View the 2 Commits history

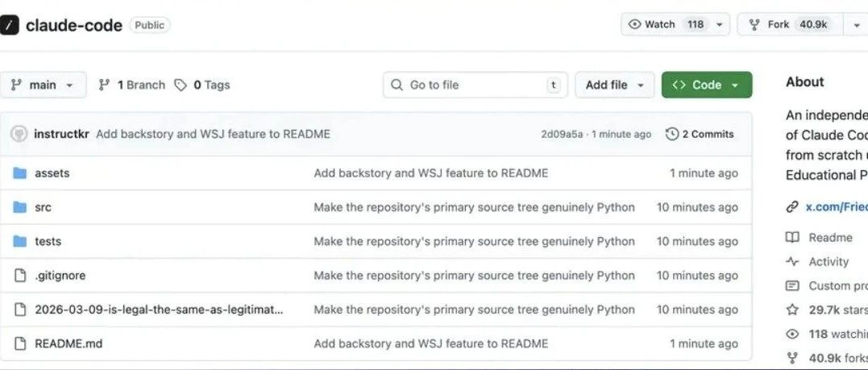[x=700, y=134]
